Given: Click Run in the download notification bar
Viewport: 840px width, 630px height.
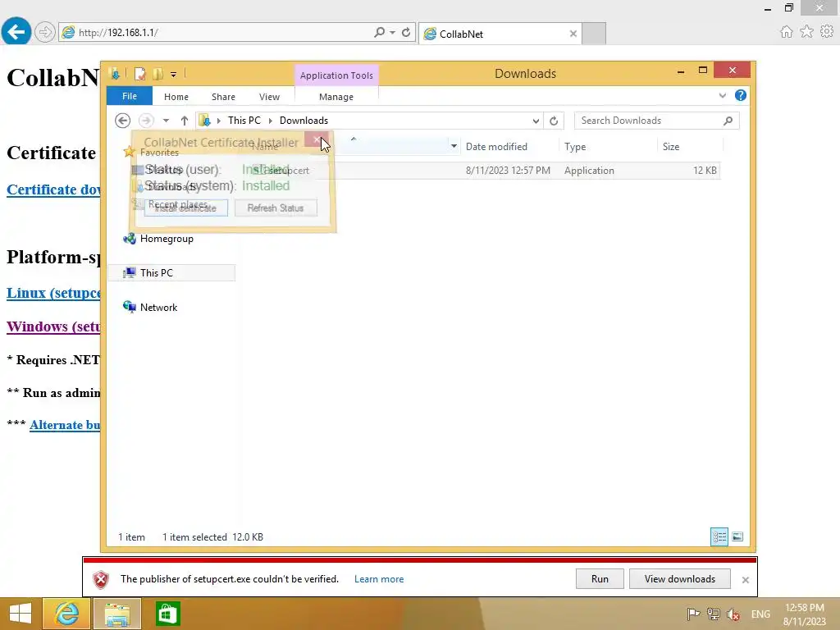Looking at the screenshot, I should [600, 578].
